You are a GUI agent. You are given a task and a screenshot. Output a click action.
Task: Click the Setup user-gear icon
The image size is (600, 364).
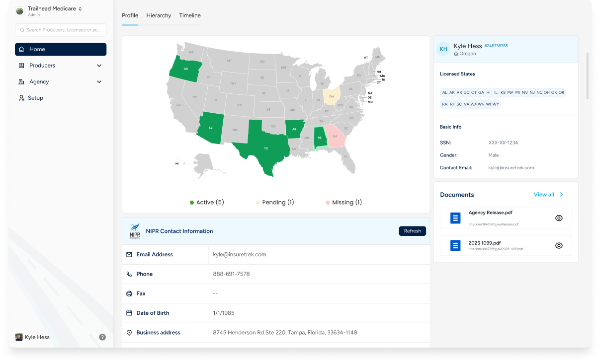coord(21,98)
